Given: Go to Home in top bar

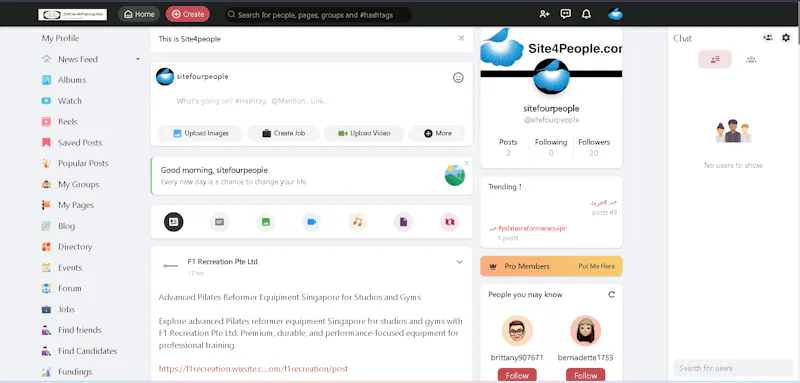Looking at the screenshot, I should [x=139, y=14].
